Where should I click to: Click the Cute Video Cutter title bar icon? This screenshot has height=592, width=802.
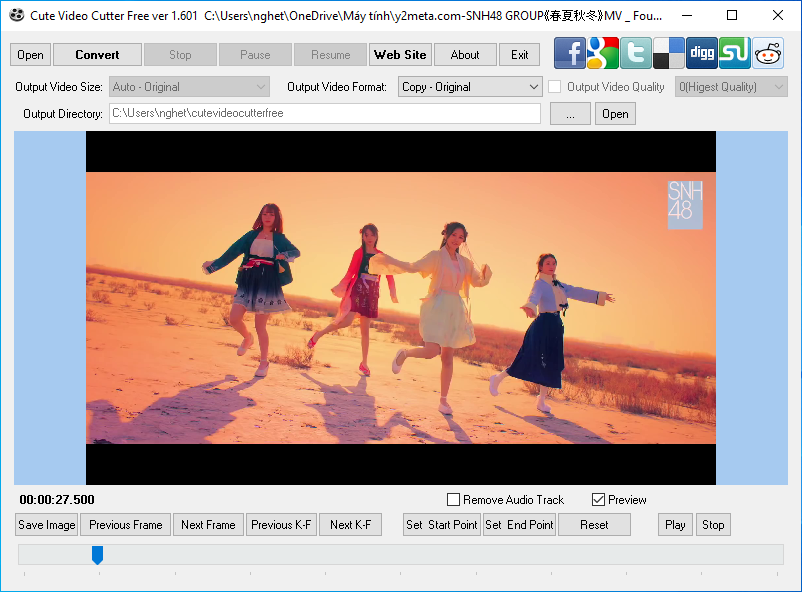click(16, 15)
